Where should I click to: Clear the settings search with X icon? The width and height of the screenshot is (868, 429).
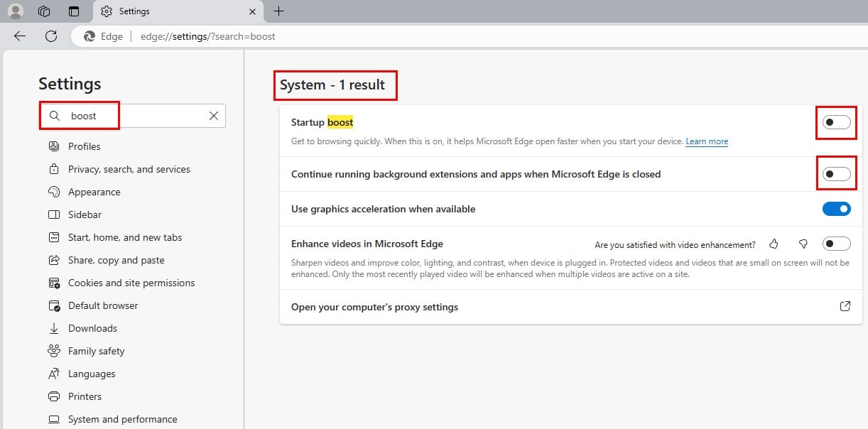(213, 116)
